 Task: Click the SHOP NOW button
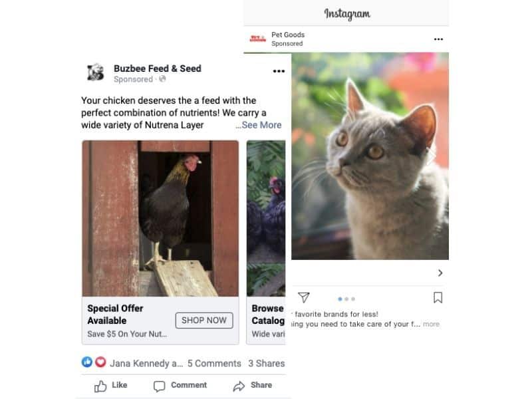coord(204,320)
